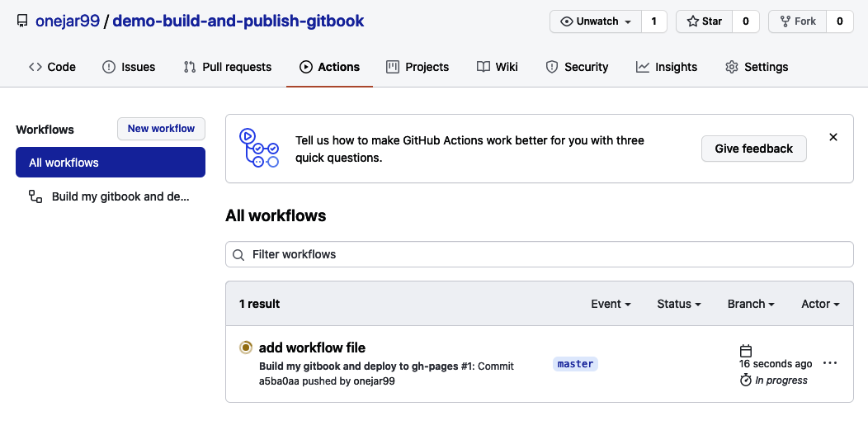Open the Pull requests tab

[228, 67]
